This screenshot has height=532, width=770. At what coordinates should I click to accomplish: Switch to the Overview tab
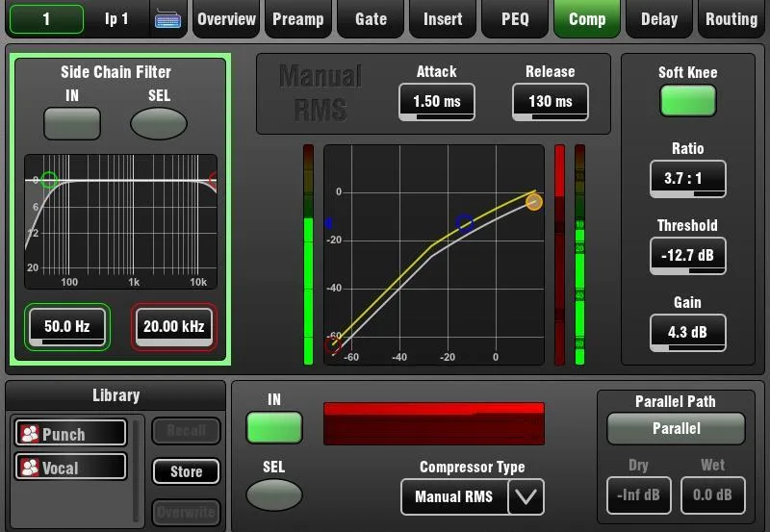[x=226, y=19]
